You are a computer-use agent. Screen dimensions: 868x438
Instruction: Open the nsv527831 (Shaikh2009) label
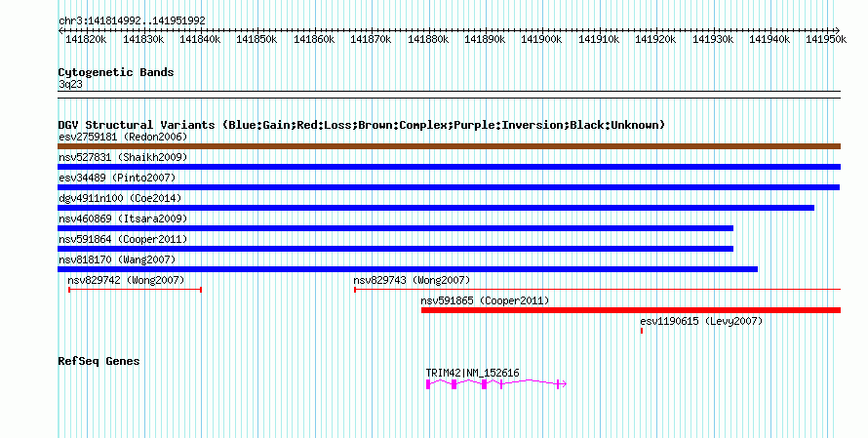pos(123,157)
